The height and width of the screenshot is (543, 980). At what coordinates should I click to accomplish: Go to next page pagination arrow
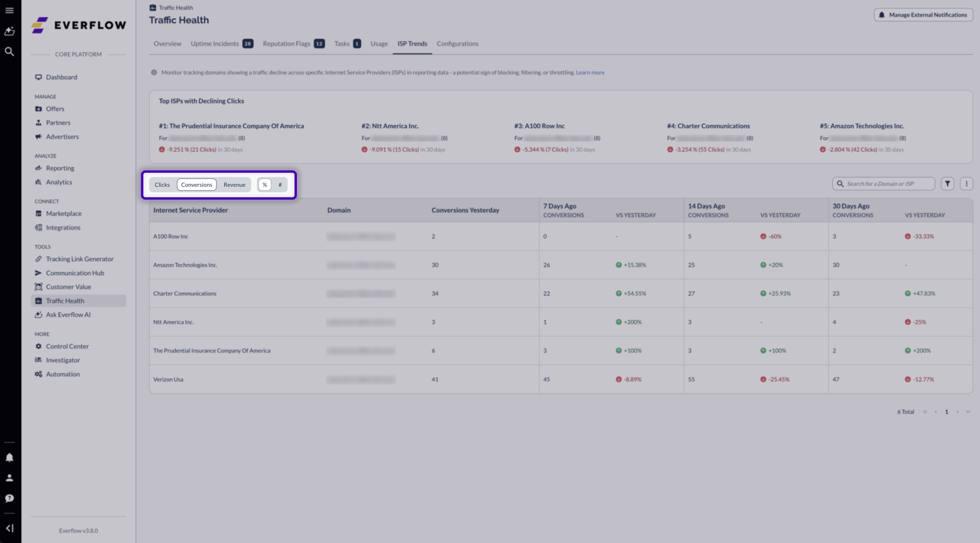point(957,412)
